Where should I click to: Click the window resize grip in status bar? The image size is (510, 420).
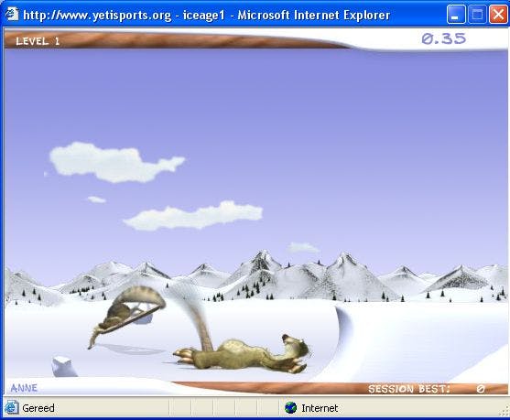coord(503,411)
